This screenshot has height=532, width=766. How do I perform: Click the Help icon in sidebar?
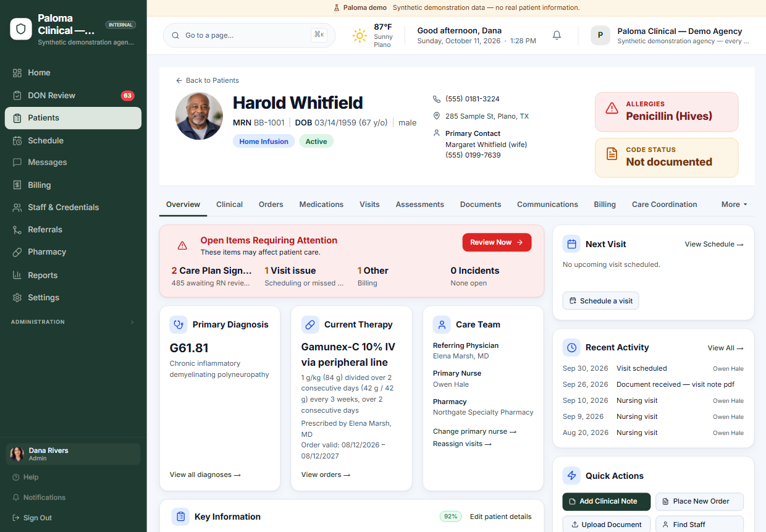click(x=15, y=478)
